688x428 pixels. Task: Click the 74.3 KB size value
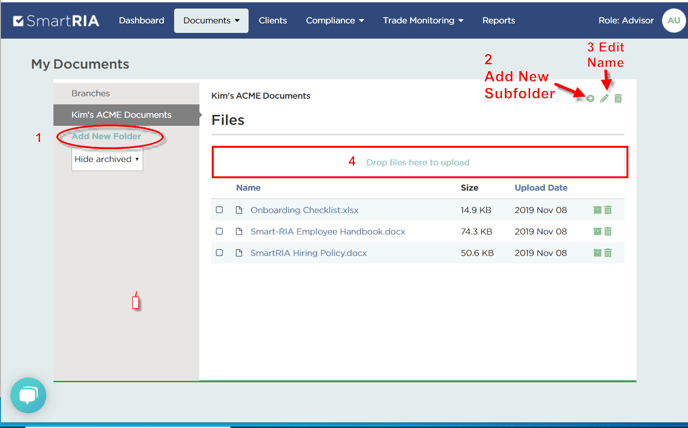tap(477, 231)
